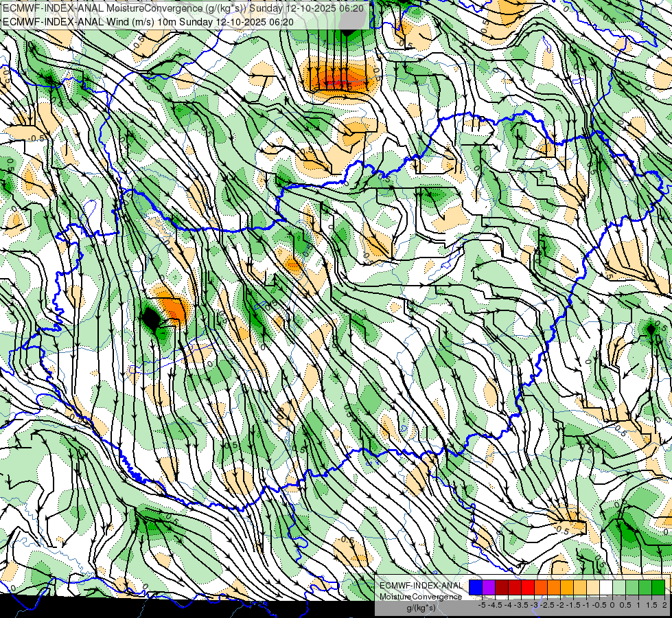Click the small black diamond at the right edge
Viewport: 672px width, 618px height.
[x=651, y=330]
